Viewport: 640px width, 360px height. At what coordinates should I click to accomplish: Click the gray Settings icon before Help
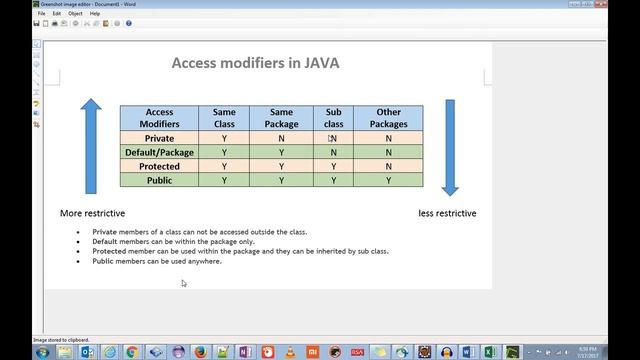pos(117,24)
